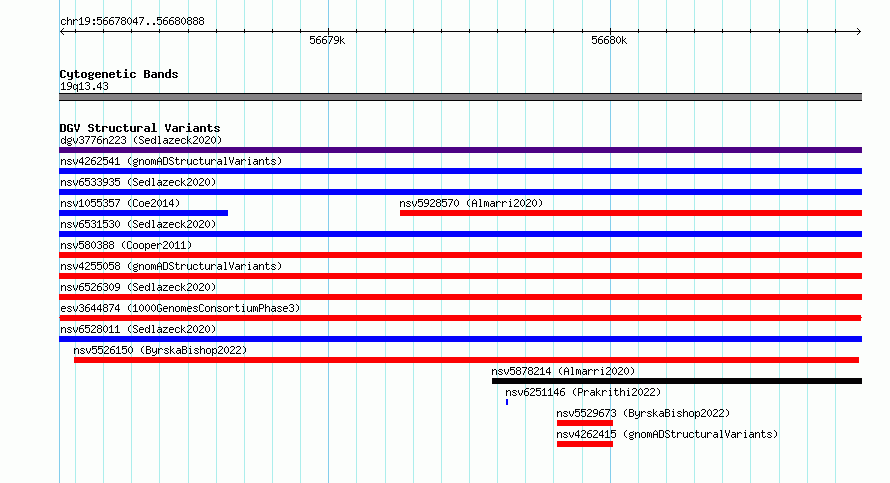Open nsv4255058 (gnomADStructuralVariants) label
This screenshot has height=483, width=890.
(x=171, y=266)
